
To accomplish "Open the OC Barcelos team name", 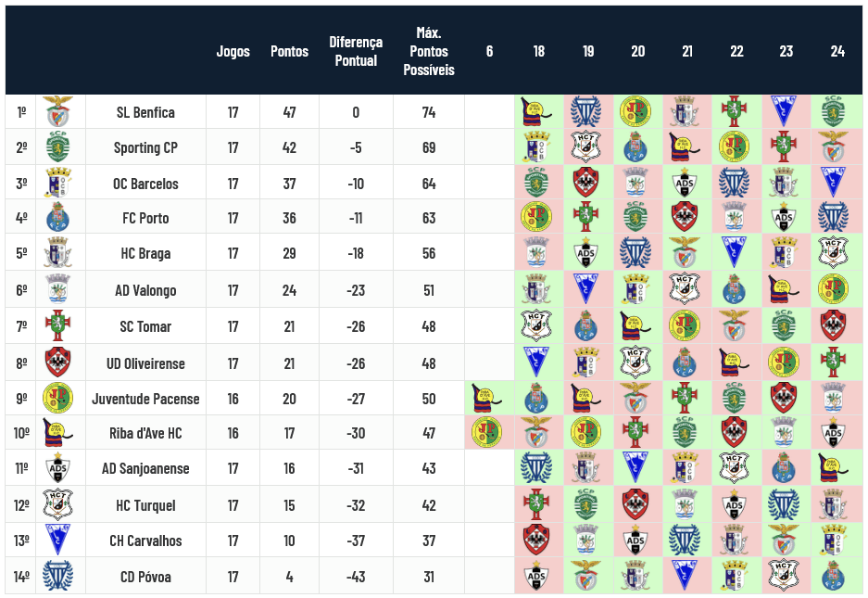I will coord(145,184).
